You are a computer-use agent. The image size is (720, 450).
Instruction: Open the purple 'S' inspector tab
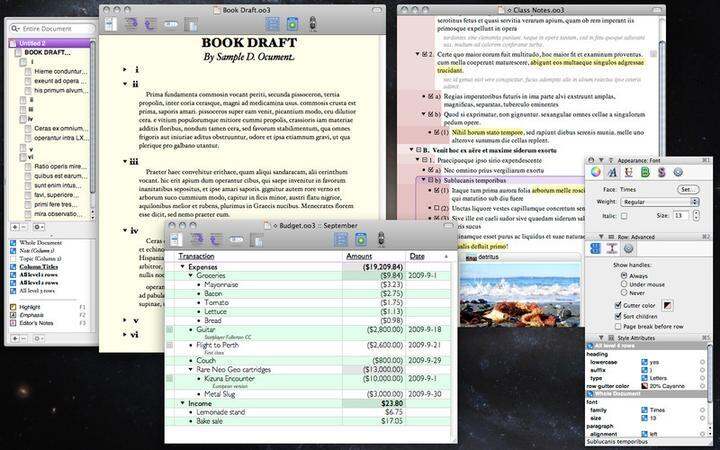coord(662,172)
